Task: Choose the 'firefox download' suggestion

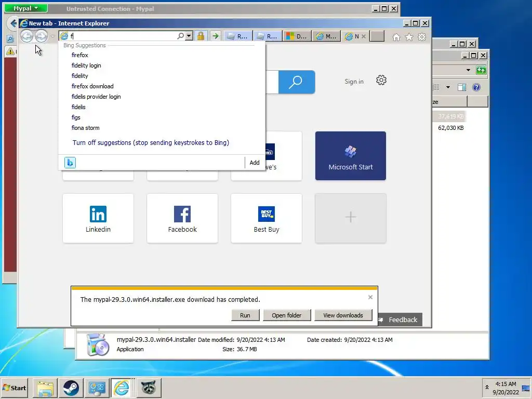Action: click(92, 86)
